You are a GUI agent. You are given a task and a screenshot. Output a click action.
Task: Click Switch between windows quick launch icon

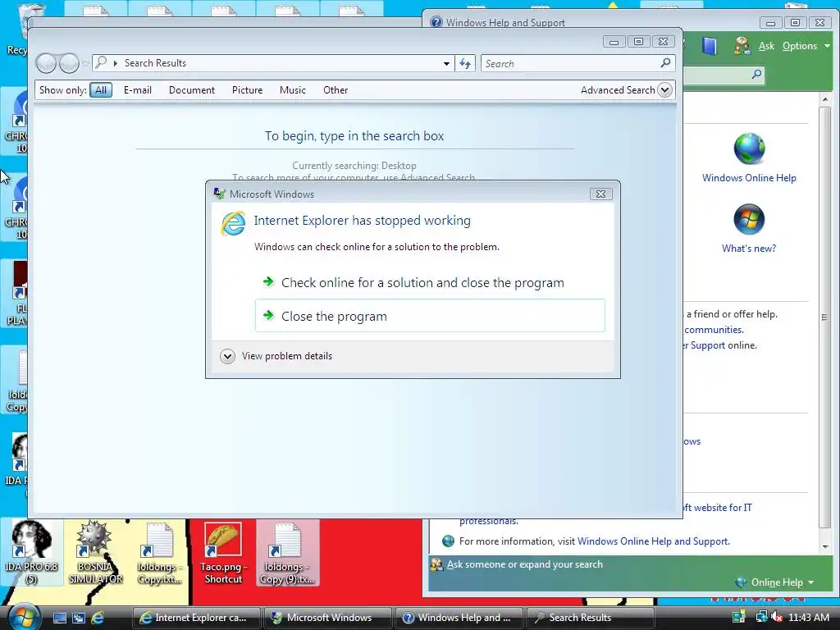78,618
